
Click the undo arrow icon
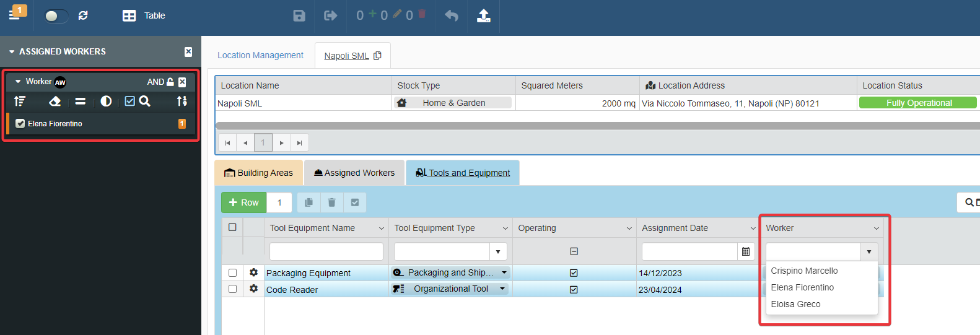452,15
